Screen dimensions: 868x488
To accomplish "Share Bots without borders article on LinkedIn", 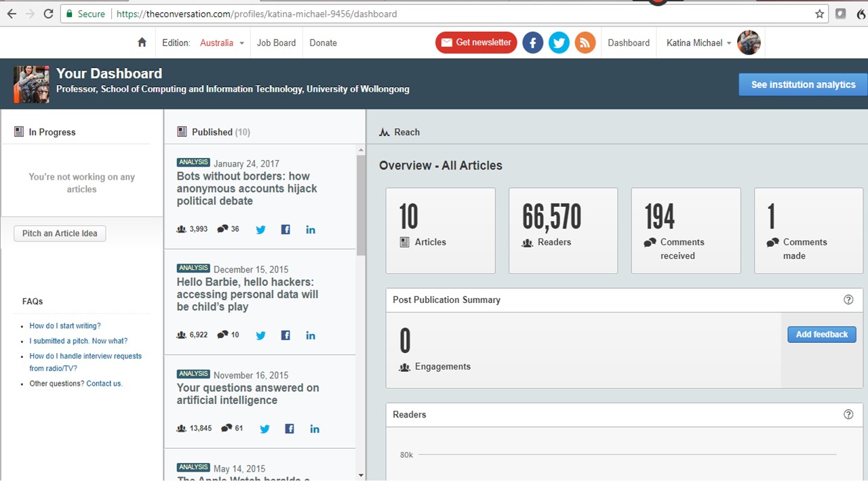I will coord(311,229).
